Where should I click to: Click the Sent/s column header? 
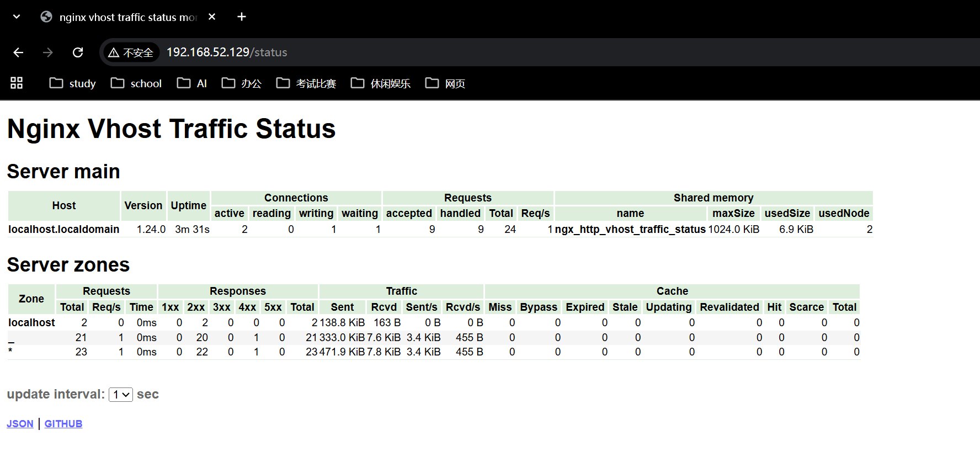point(422,307)
